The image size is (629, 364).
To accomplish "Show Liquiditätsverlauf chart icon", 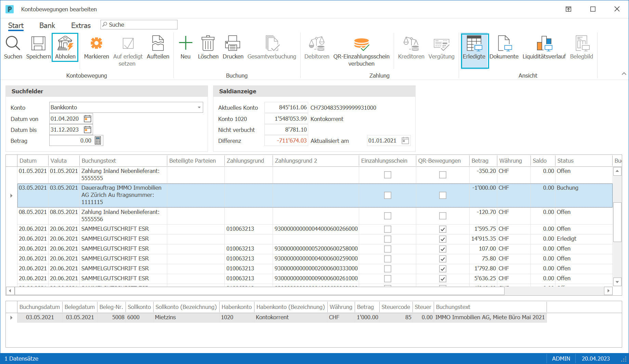I will click(x=544, y=43).
